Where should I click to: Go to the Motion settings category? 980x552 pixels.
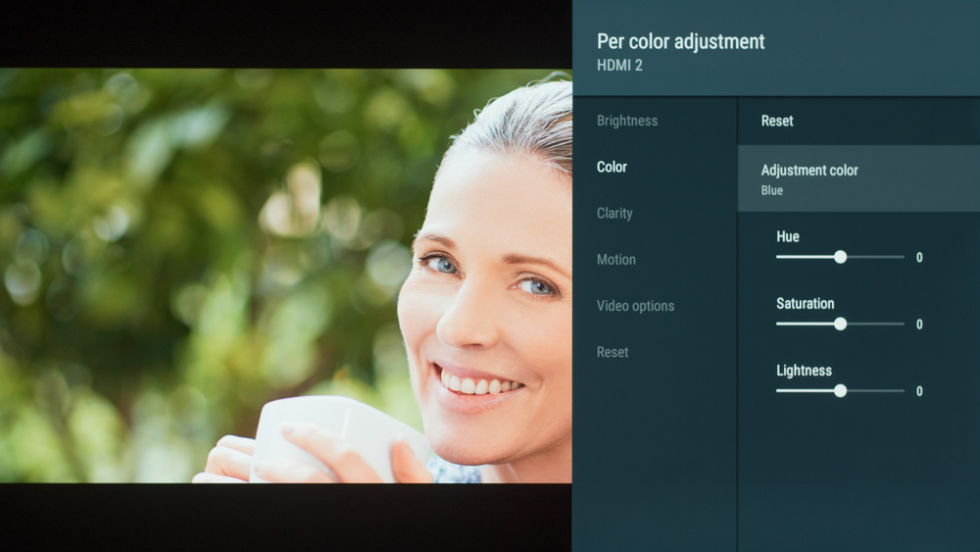click(x=615, y=260)
